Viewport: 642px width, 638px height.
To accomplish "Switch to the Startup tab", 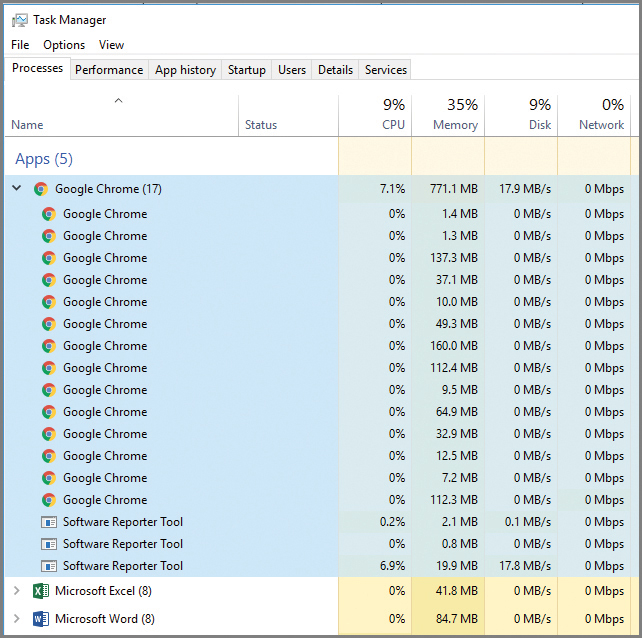I will [x=246, y=70].
